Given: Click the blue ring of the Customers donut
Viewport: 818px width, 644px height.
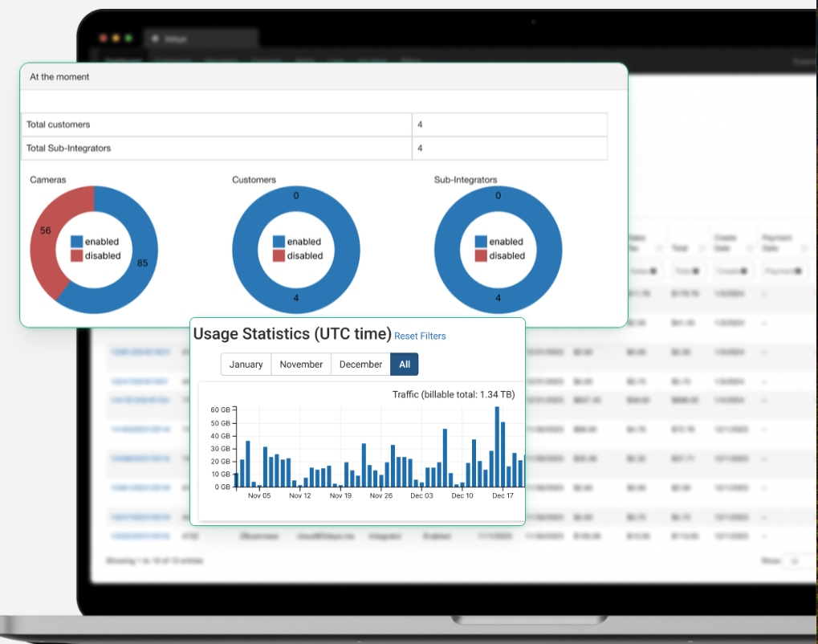Looking at the screenshot, I should click(295, 299).
